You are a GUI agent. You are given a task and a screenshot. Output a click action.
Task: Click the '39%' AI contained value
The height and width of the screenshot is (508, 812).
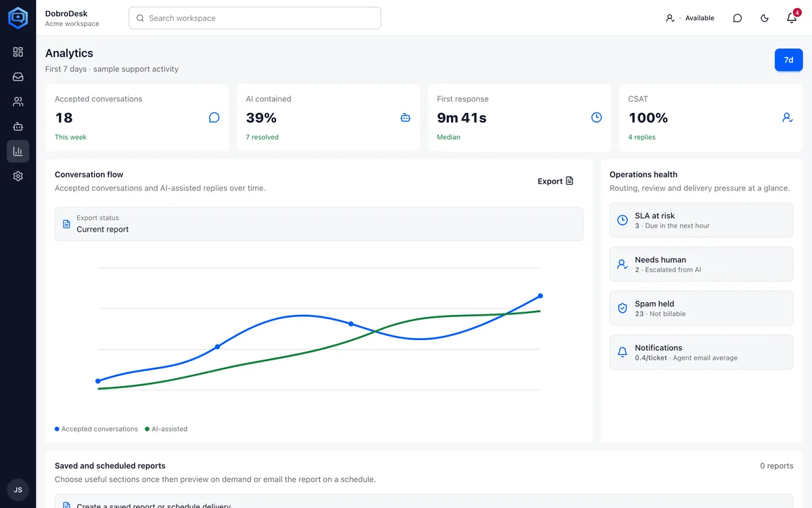[x=261, y=118]
